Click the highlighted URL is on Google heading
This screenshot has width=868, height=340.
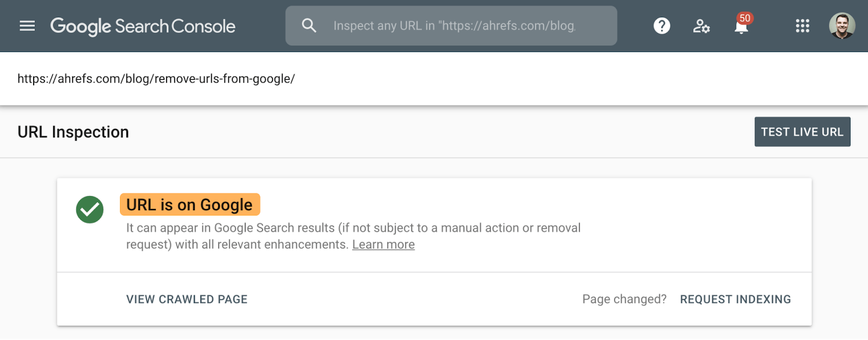click(189, 205)
